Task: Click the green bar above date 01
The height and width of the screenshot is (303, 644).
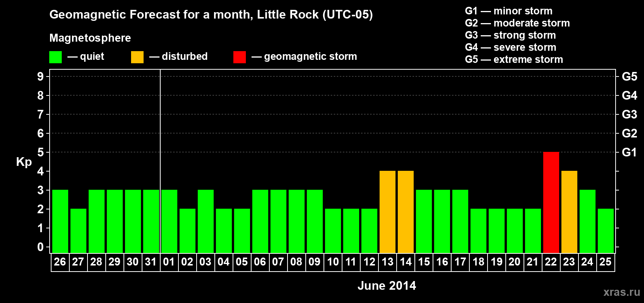Action: point(169,221)
